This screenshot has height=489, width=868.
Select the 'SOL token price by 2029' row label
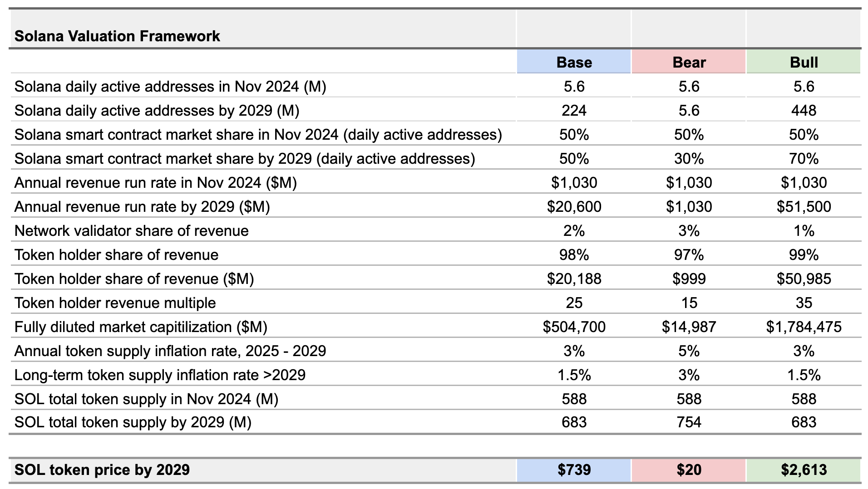click(x=102, y=469)
